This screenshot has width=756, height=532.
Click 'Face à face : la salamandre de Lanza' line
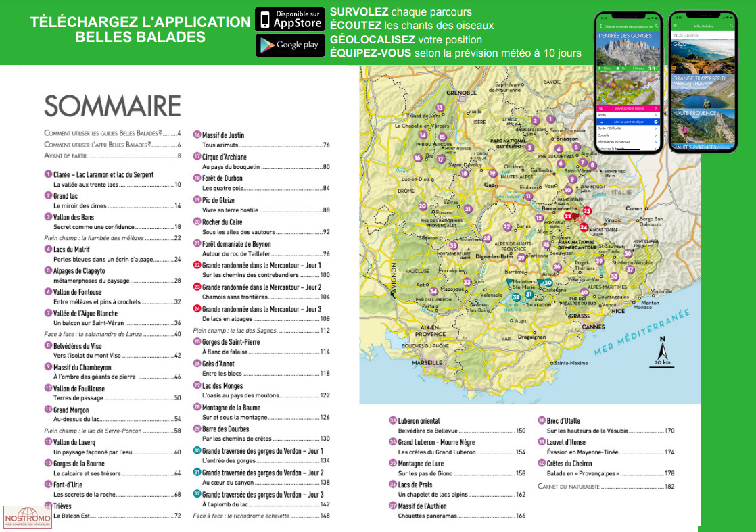pyautogui.click(x=112, y=334)
